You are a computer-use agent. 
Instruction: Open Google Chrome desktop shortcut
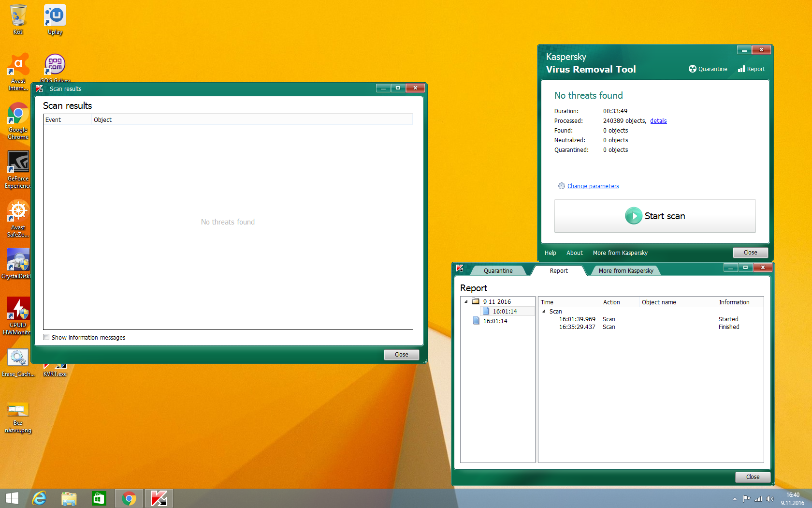[18, 121]
